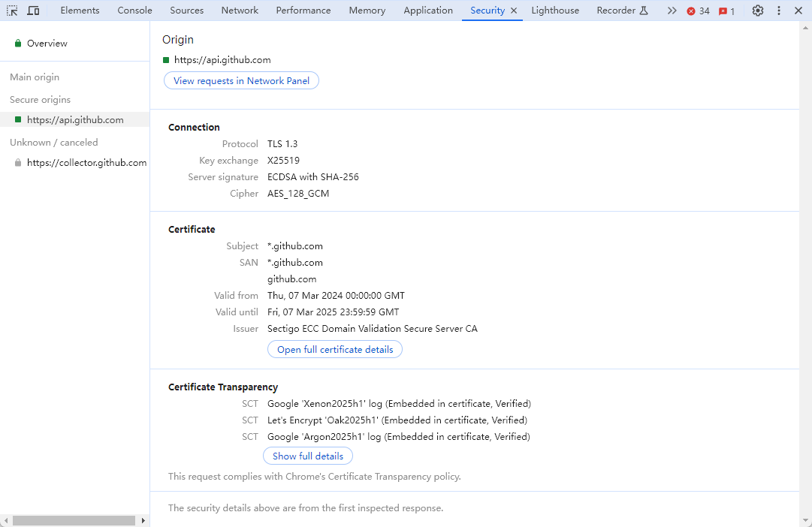Expand the hidden tabs chevron

click(672, 11)
